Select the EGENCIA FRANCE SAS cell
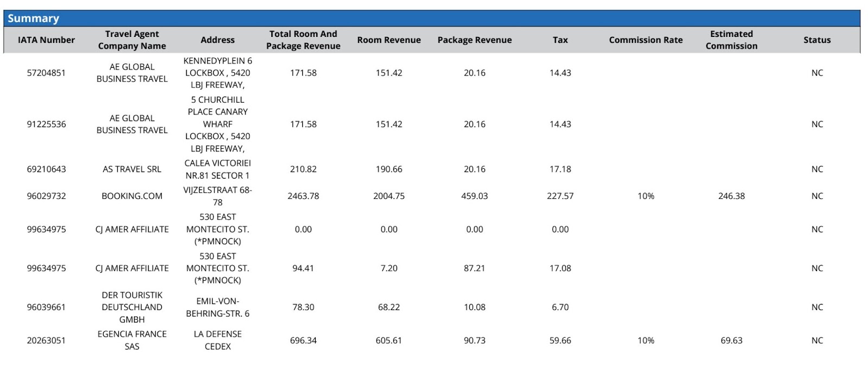 point(132,340)
